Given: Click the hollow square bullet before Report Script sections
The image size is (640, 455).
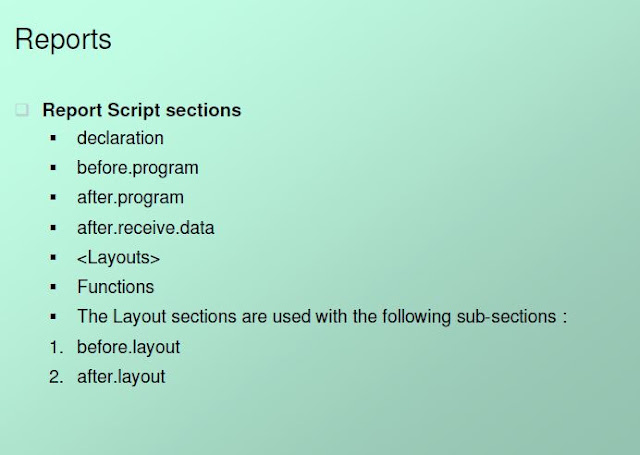Looking at the screenshot, I should 22,110.
